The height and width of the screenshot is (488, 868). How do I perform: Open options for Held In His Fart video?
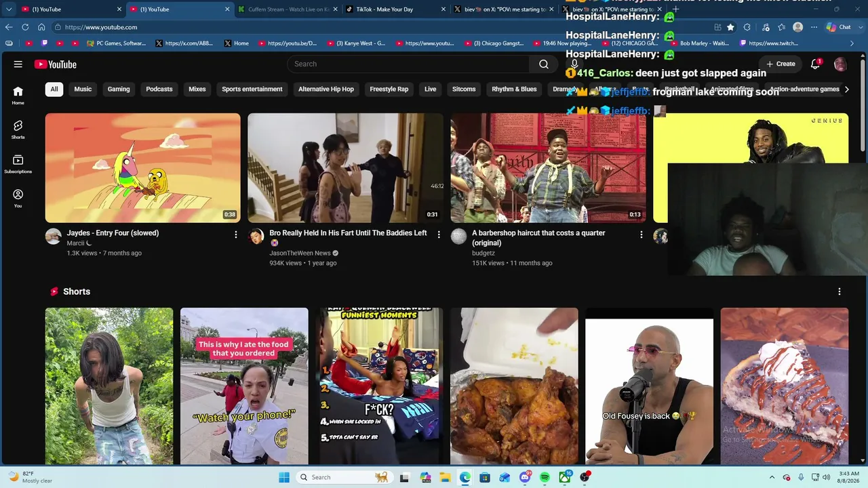click(439, 235)
